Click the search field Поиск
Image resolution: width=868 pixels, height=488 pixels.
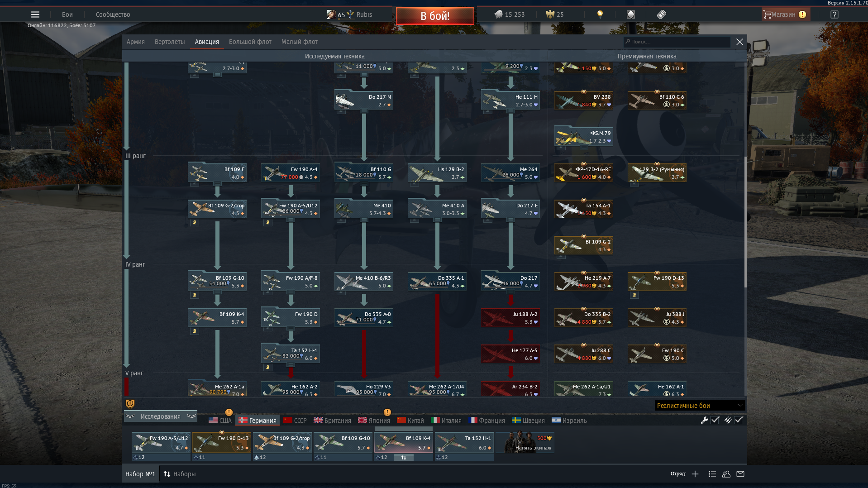(677, 42)
